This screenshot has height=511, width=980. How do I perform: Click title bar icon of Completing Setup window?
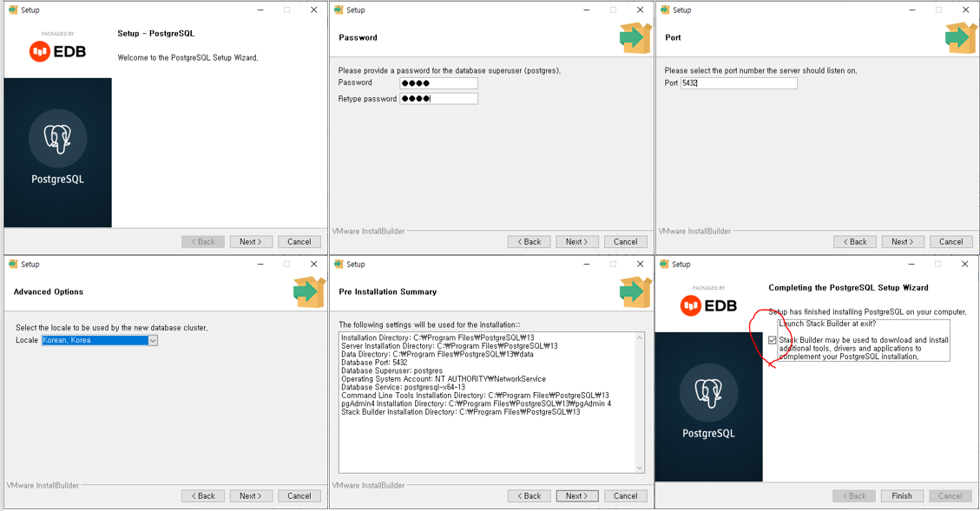tap(665, 265)
